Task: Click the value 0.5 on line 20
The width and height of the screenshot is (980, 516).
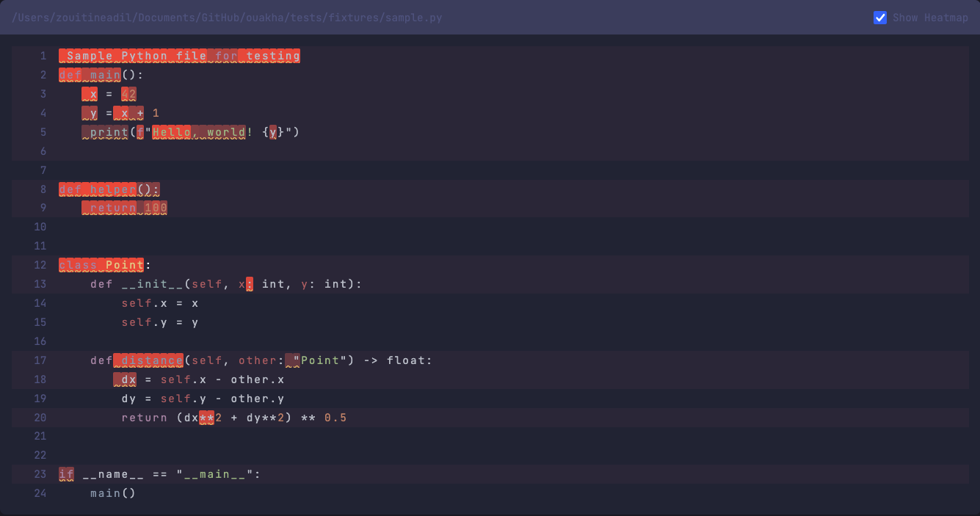Action: point(335,418)
